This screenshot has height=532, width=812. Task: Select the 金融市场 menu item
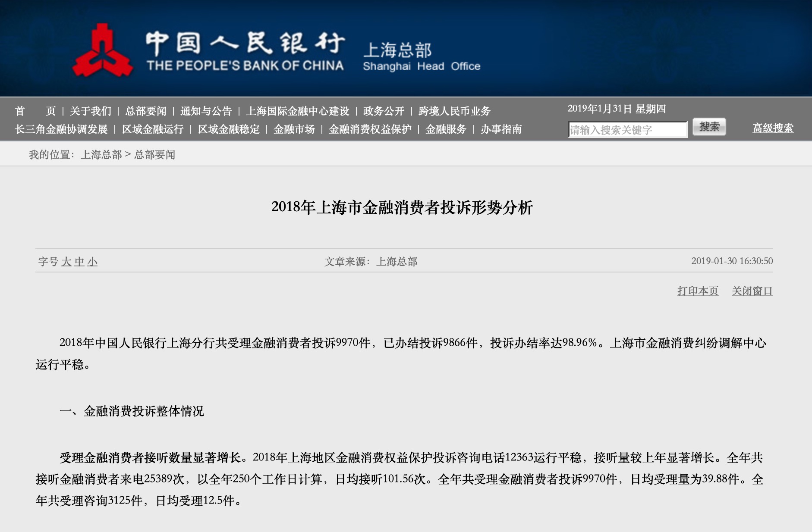coord(294,129)
